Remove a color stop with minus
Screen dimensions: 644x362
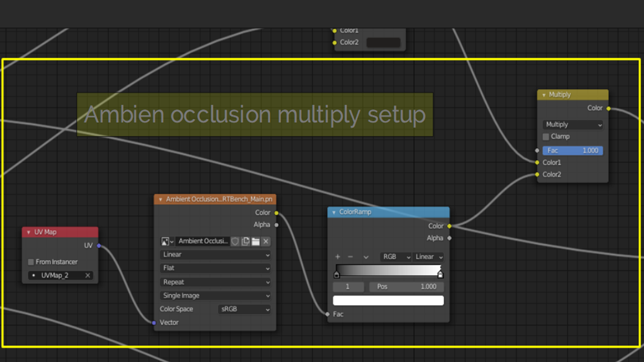[351, 257]
